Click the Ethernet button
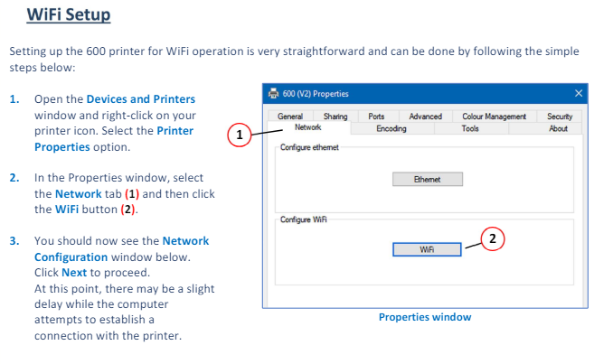Screen dimensions: 613x364 (428, 179)
